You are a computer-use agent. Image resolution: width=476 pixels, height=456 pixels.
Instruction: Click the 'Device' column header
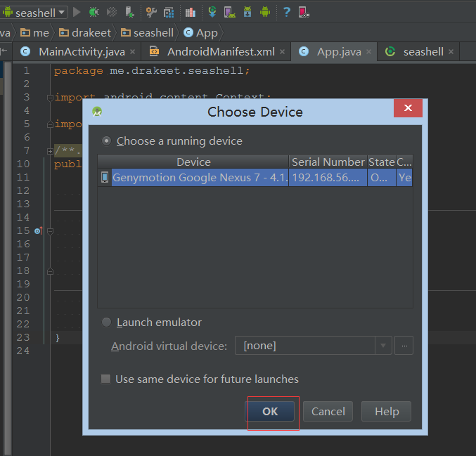click(x=193, y=162)
